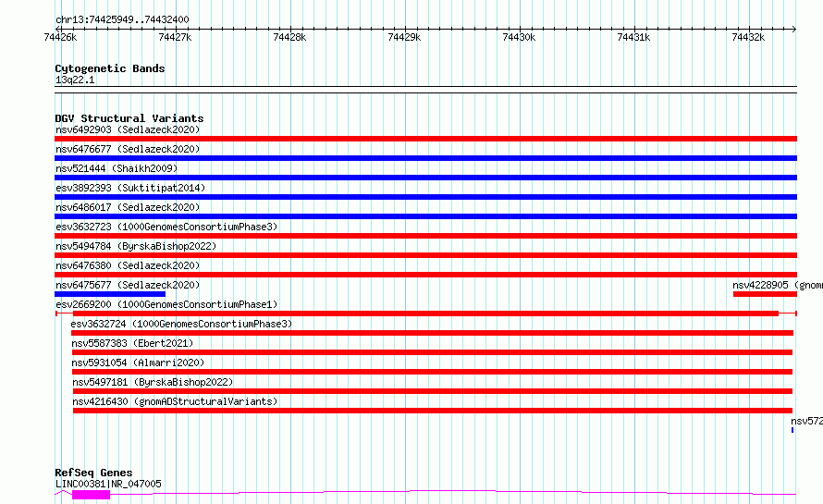
Task: Open the RefSeq Genes track title
Action: [x=93, y=473]
